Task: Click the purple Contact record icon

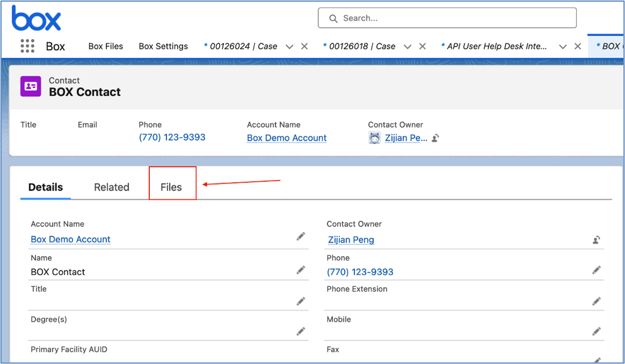Action: tap(31, 86)
